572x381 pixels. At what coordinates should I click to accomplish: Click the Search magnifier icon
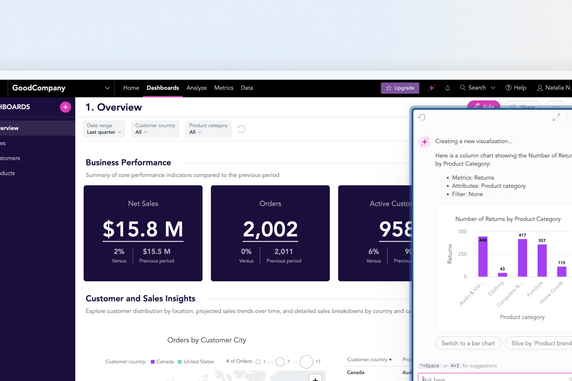tap(463, 88)
